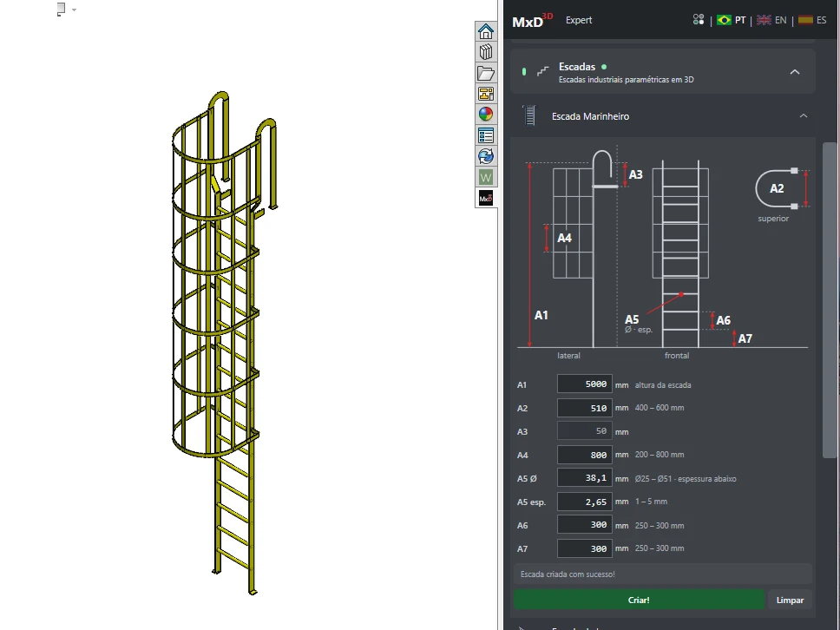Image resolution: width=840 pixels, height=630 pixels.
Task: Click the Expert mode label
Action: click(x=579, y=20)
